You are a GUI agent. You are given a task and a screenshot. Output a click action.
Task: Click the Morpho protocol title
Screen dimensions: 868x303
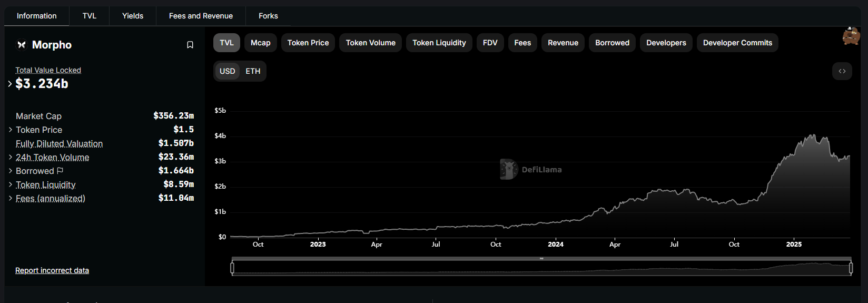tap(52, 45)
